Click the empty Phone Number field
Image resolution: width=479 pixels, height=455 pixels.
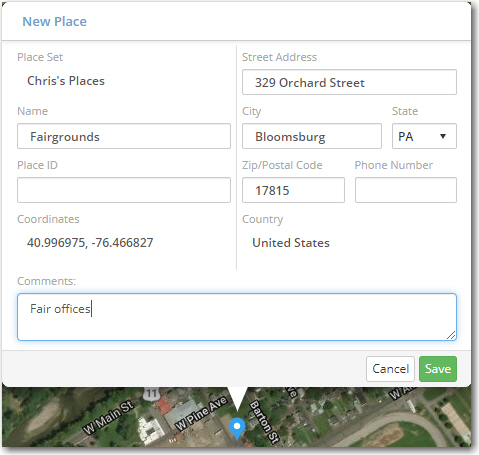(x=406, y=190)
